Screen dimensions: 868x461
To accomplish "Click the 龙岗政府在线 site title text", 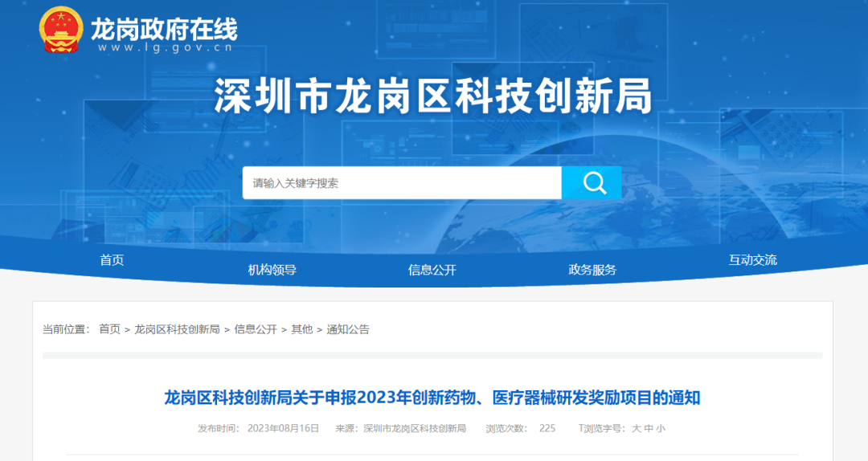I will coord(164,30).
